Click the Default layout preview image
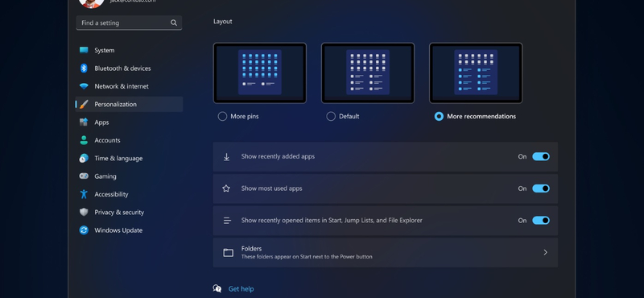Screen dimensions: 644x298 coord(368,72)
